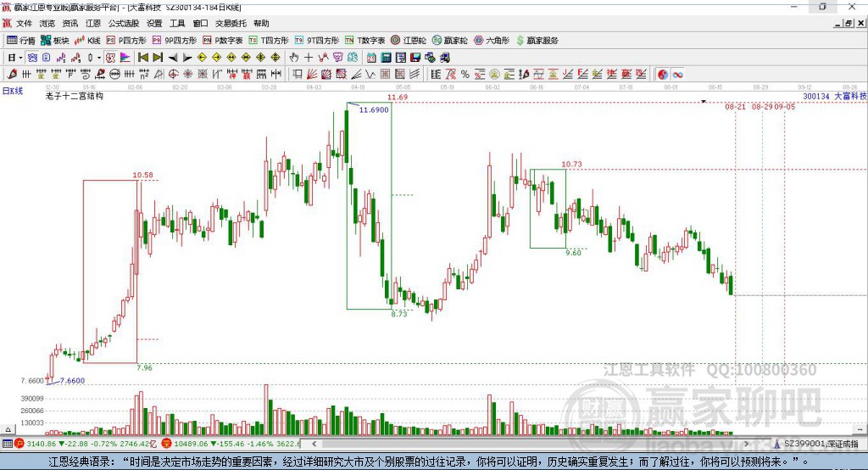Jump to last bar with green skip-forward icon
This screenshot has height=470, width=868.
point(158,58)
